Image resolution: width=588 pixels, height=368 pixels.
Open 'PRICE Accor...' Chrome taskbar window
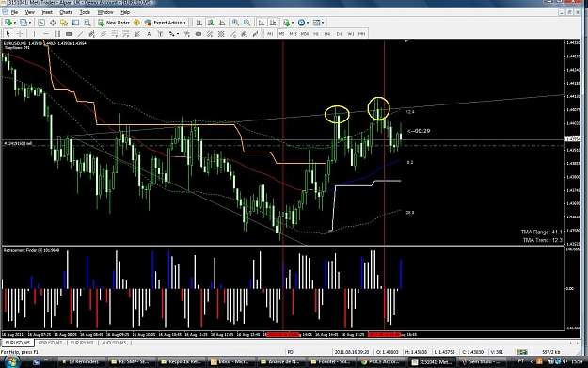click(x=382, y=362)
